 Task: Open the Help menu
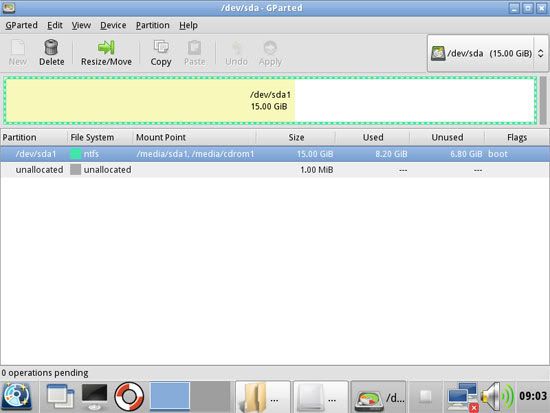188,25
